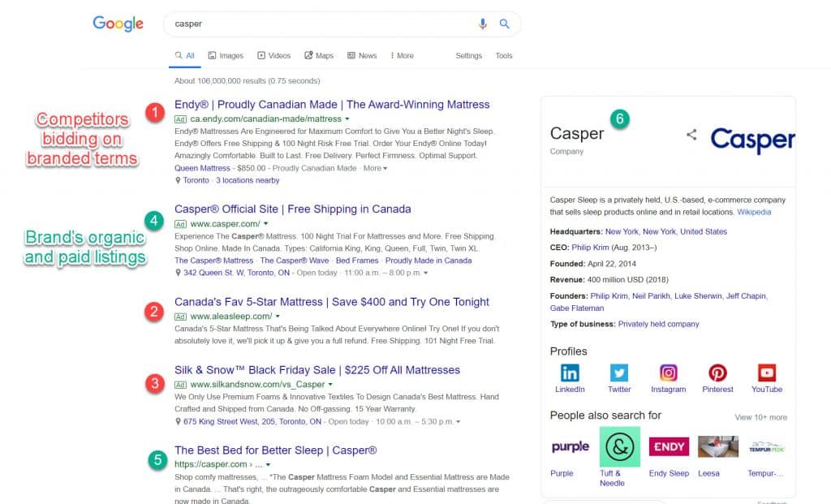Click the Casper logo in knowledge panel
The width and height of the screenshot is (831, 504).
(752, 140)
